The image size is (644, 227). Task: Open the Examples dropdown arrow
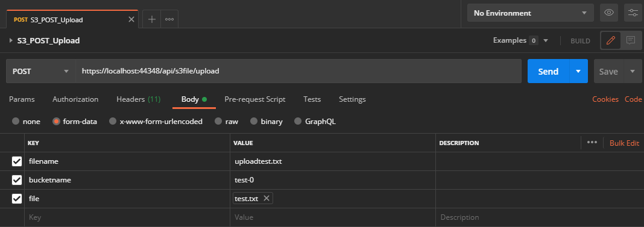(546, 40)
